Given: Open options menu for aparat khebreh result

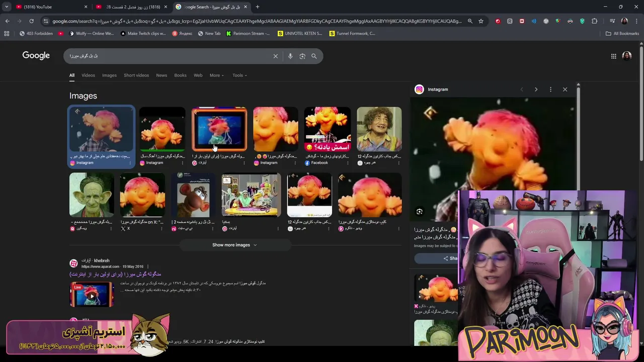Looking at the screenshot, I should 147,266.
